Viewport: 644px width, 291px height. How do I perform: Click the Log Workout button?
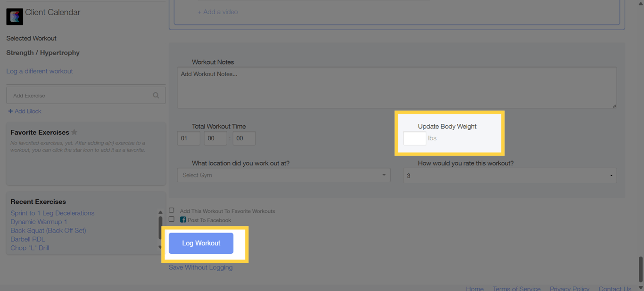(201, 243)
